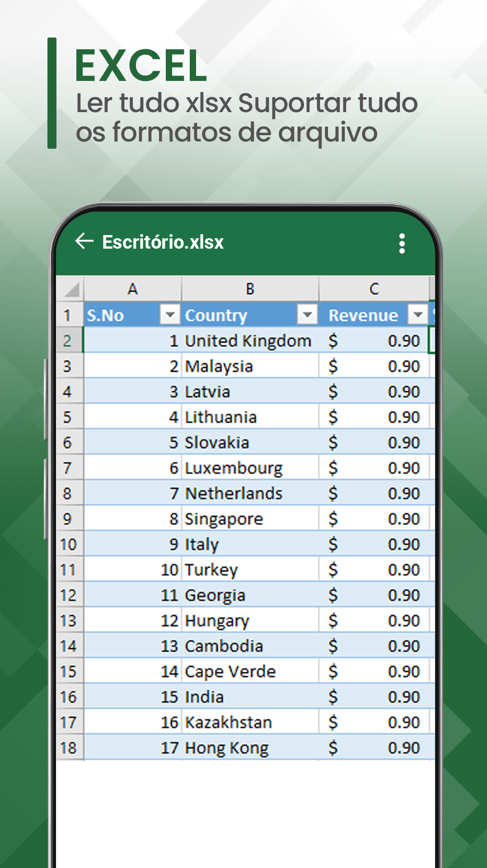Image resolution: width=487 pixels, height=868 pixels.
Task: Select the Kazakhstan cell
Action: click(250, 722)
